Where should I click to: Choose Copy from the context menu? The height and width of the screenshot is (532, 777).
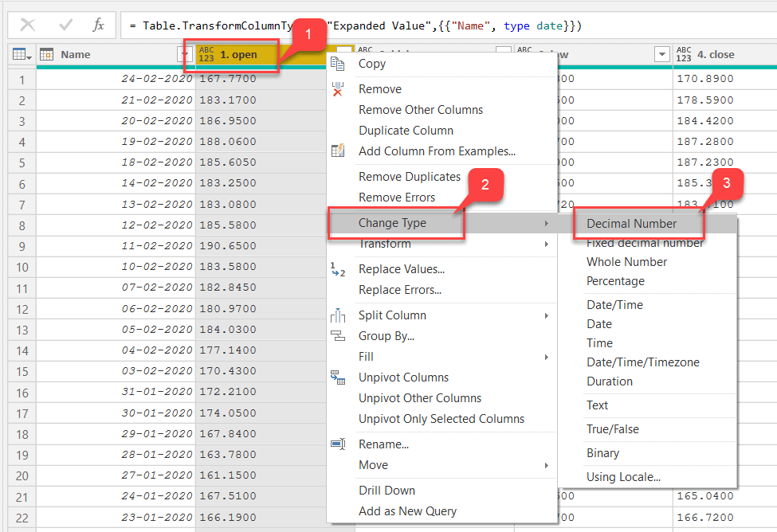click(372, 64)
